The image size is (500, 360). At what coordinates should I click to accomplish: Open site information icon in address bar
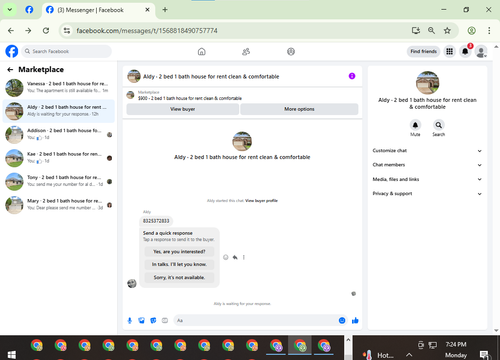(67, 31)
